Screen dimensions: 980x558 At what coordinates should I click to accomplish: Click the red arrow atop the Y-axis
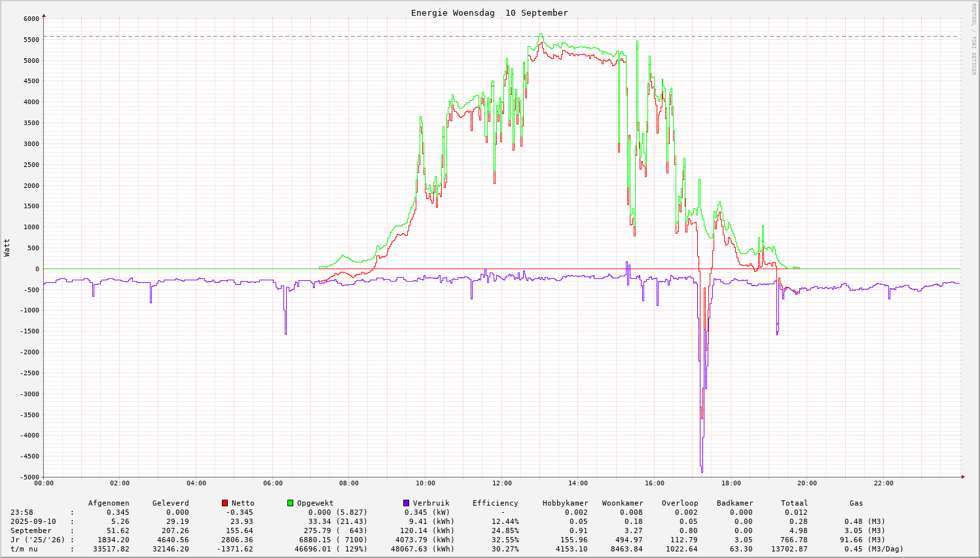(44, 15)
